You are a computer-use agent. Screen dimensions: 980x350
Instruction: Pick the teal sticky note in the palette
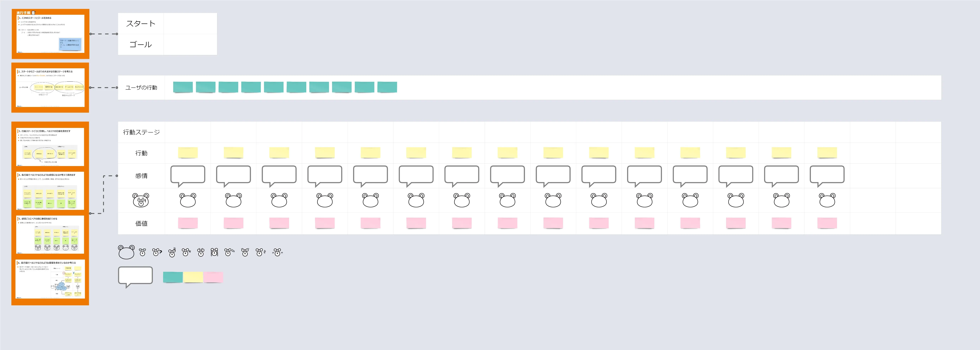(x=173, y=277)
